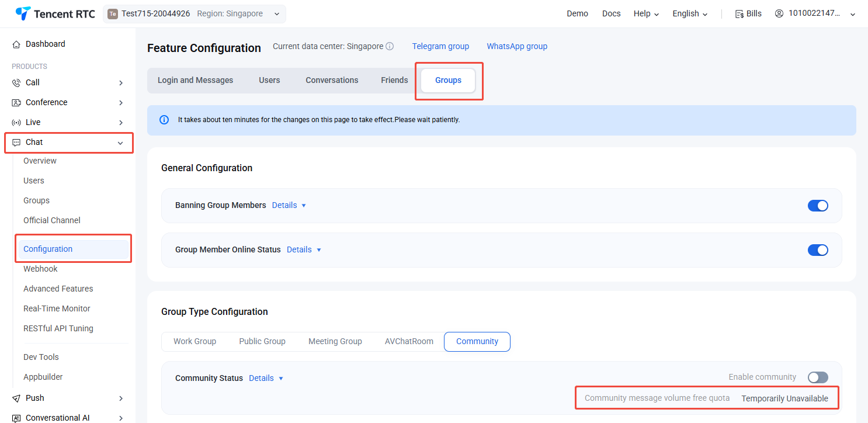Open the WhatsApp group link
This screenshot has height=423, width=868.
click(x=517, y=47)
